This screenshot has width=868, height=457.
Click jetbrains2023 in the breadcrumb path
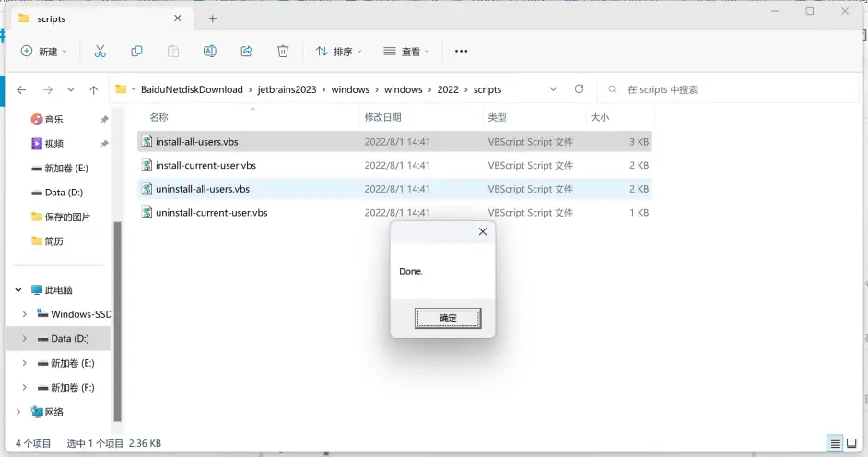[287, 89]
